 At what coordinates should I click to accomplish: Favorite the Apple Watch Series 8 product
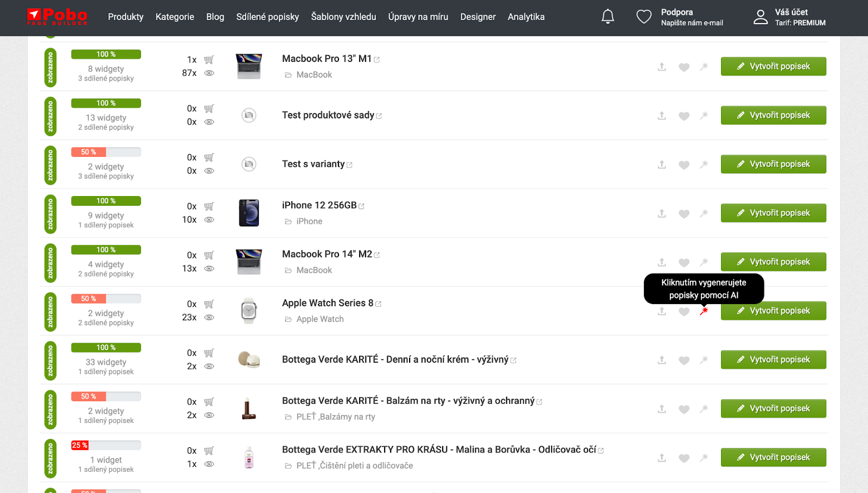pyautogui.click(x=684, y=312)
